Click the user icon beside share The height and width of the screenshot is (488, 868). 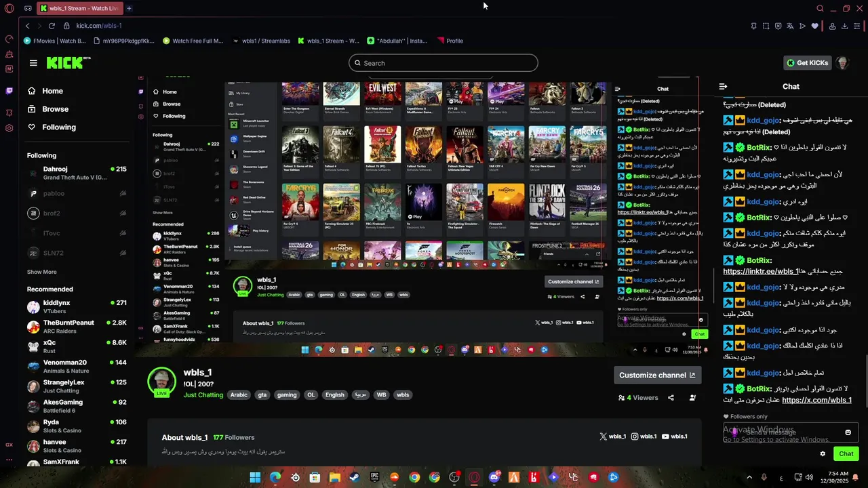coord(692,398)
